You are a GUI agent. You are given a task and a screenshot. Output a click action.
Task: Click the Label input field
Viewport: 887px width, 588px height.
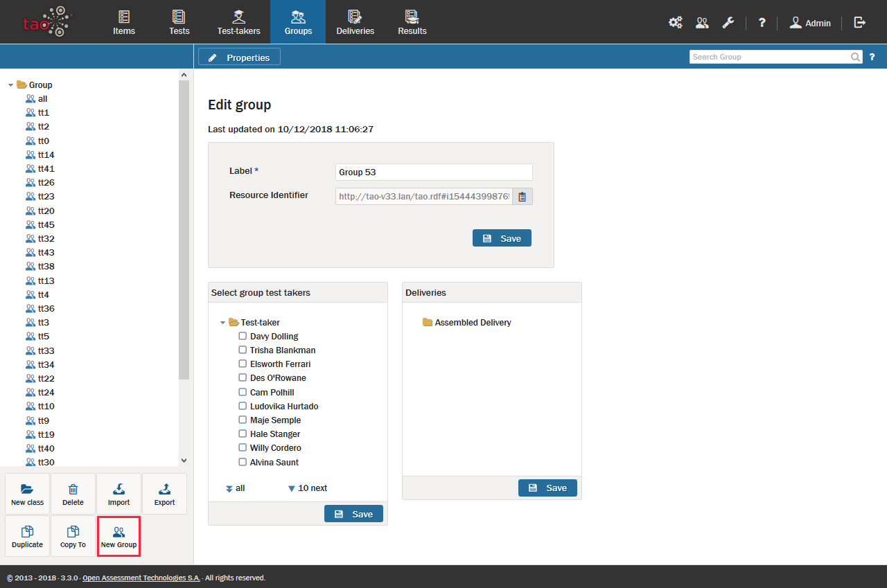(434, 172)
